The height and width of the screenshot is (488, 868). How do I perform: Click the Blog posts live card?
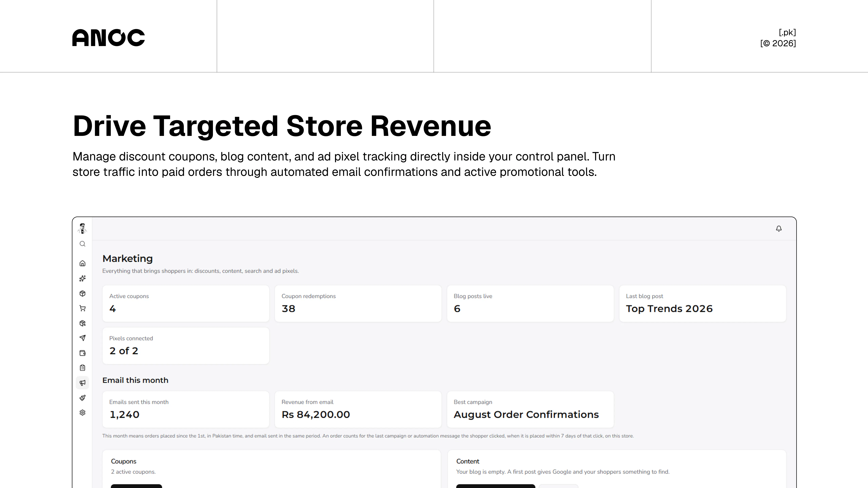point(530,303)
